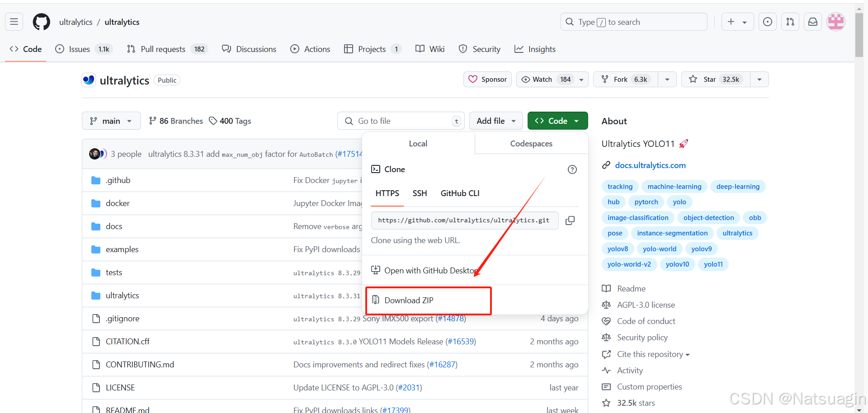Screen dimensions: 868x413
Task: Open the main branch selector dropdown
Action: 111,121
